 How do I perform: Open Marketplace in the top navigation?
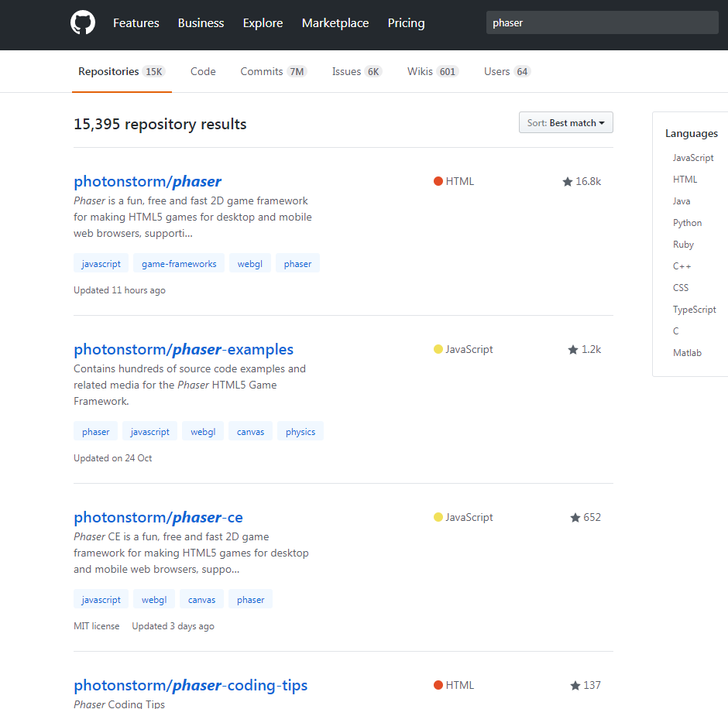coord(335,22)
